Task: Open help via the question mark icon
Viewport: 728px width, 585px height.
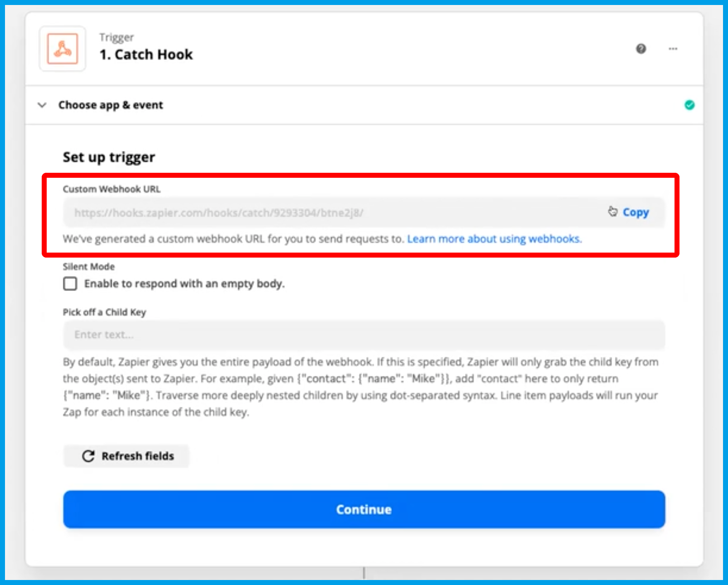Action: 641,49
